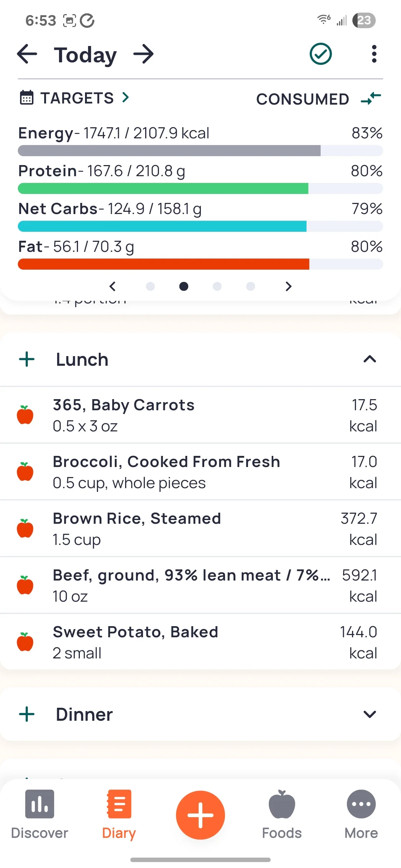401x868 pixels.
Task: Open the three-dot overflow menu
Action: coord(374,54)
